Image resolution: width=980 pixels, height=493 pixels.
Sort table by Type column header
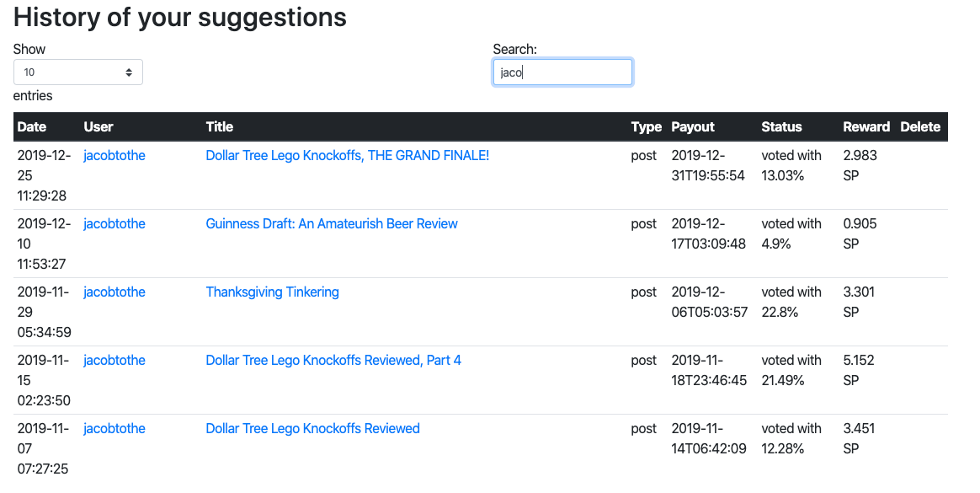tap(646, 127)
